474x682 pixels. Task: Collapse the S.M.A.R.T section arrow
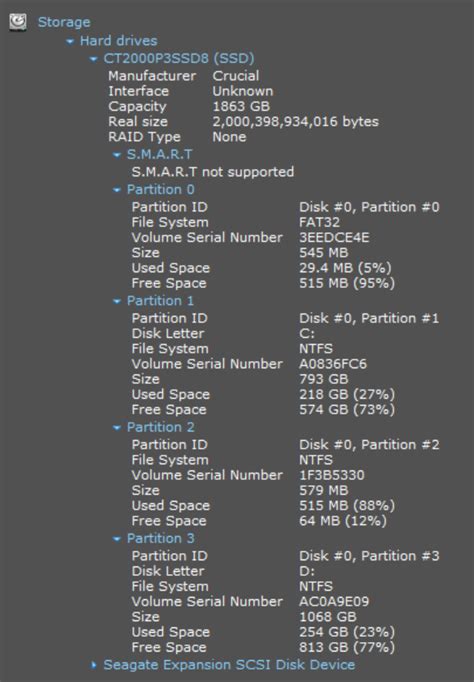click(117, 155)
